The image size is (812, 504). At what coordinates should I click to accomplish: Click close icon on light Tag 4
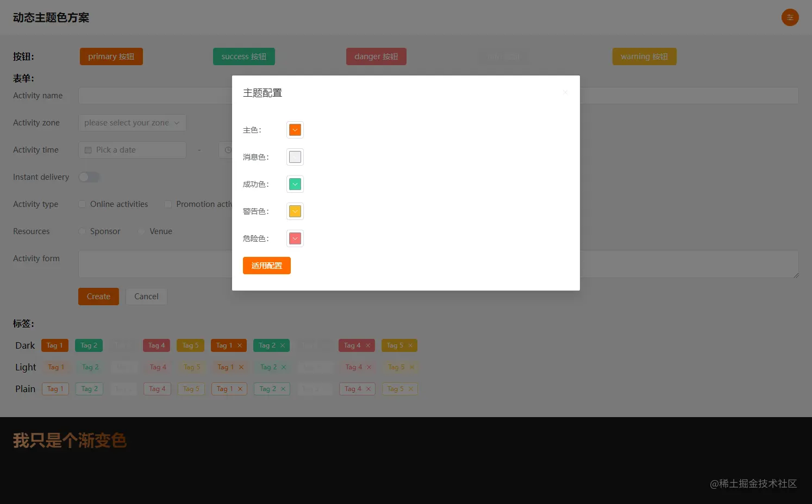pos(369,367)
